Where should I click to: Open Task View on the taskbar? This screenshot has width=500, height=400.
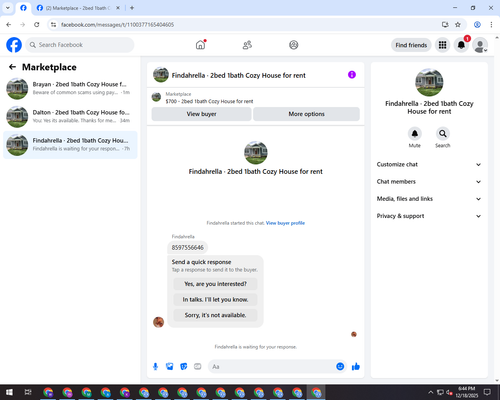[x=28, y=392]
